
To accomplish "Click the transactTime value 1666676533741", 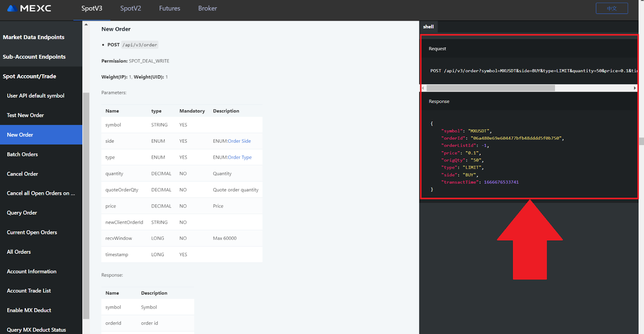I will (x=501, y=182).
